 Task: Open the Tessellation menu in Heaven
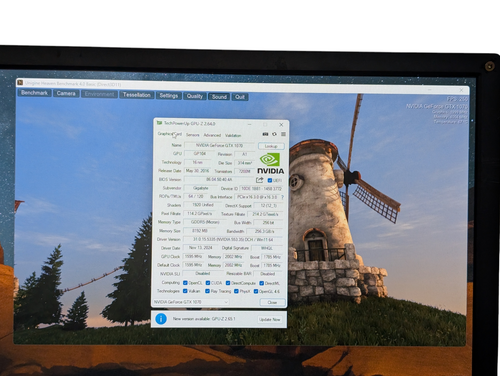click(x=137, y=95)
